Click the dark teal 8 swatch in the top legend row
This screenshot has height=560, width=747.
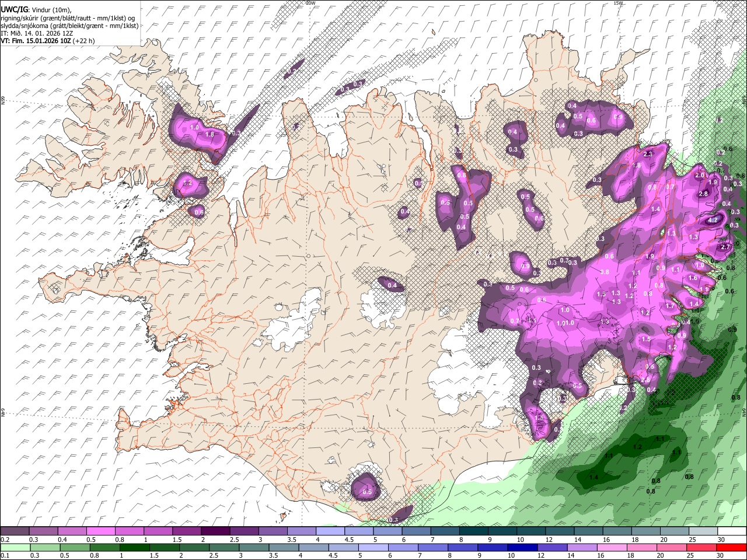click(473, 531)
